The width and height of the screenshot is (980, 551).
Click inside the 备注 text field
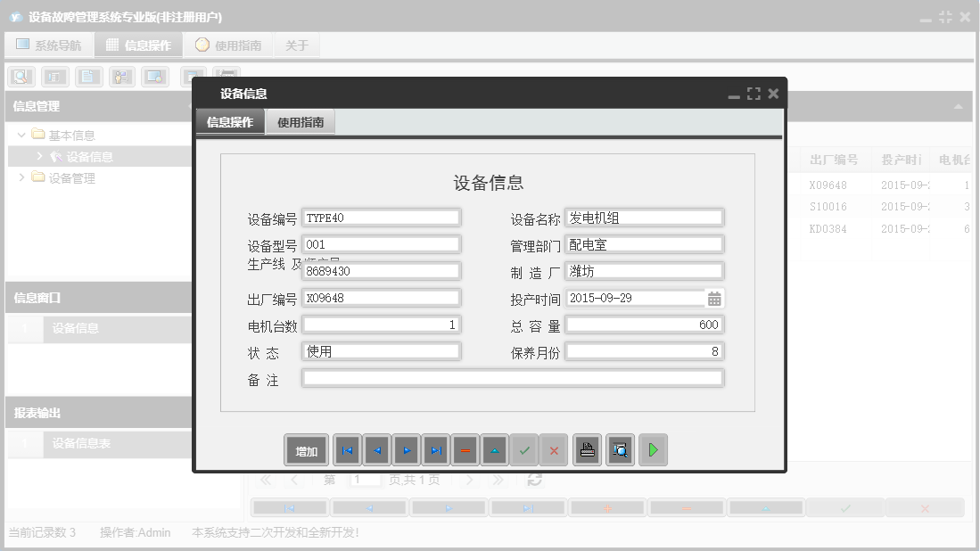(x=513, y=379)
